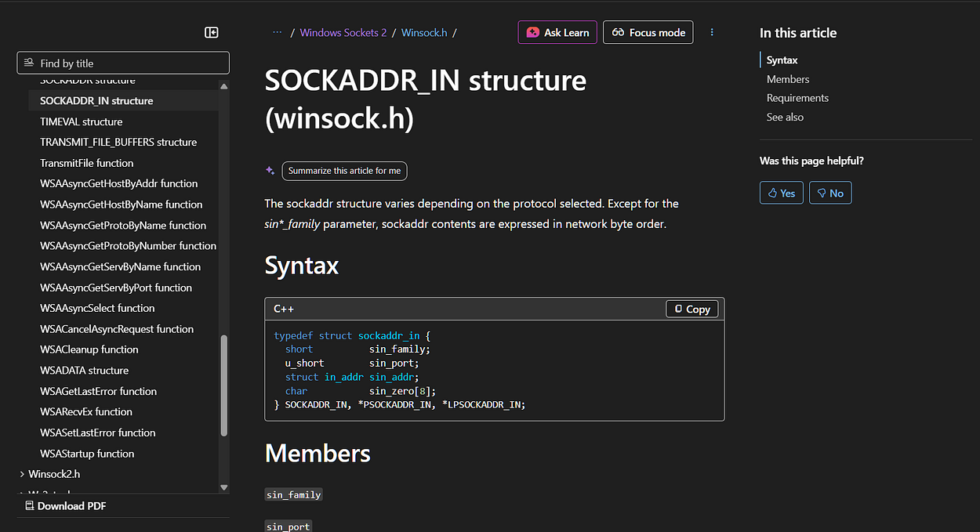
Task: Jump to Members in article nav
Action: click(x=788, y=79)
